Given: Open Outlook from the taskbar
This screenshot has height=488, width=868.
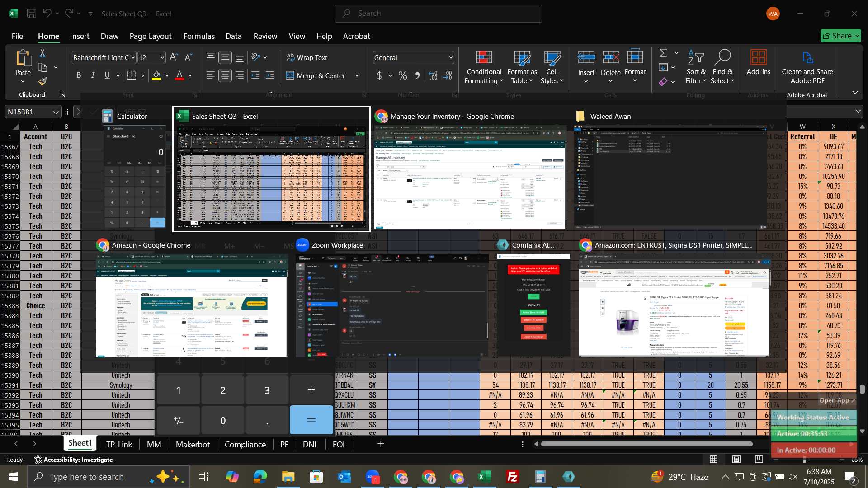Looking at the screenshot, I should coord(344,477).
